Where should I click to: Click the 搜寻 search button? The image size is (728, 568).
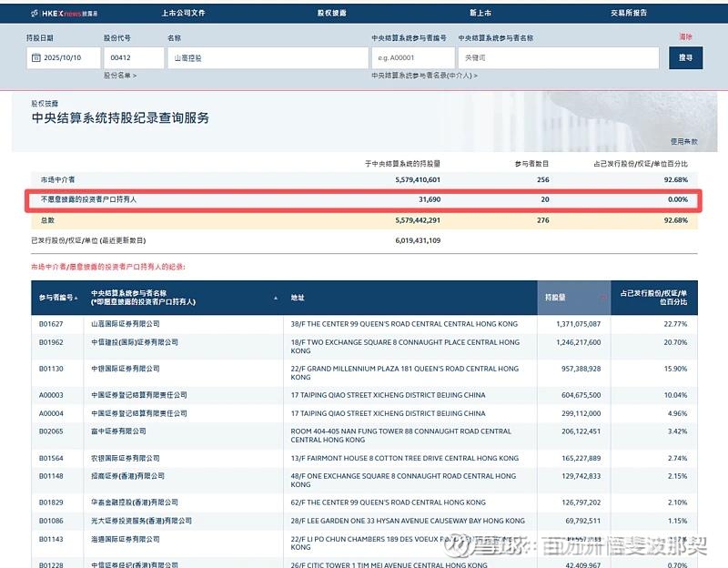685,57
